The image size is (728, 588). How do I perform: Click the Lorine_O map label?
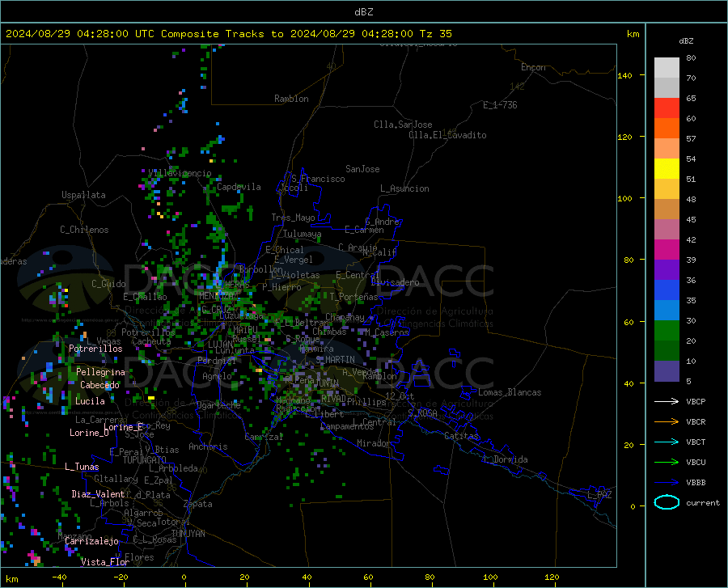89,433
